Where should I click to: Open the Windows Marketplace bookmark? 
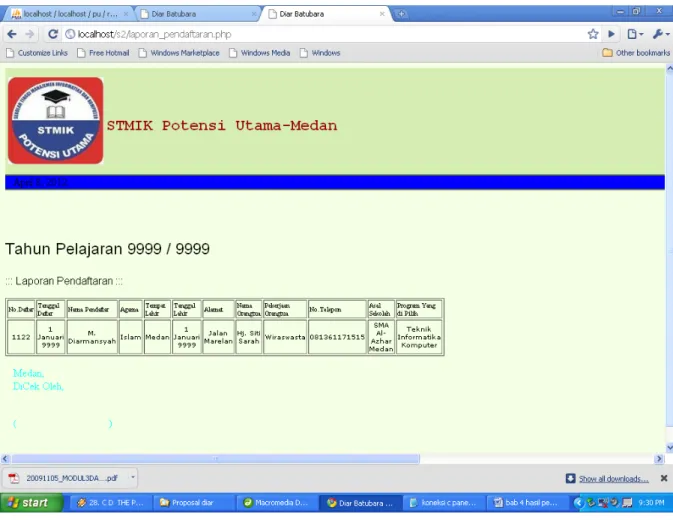[179, 53]
